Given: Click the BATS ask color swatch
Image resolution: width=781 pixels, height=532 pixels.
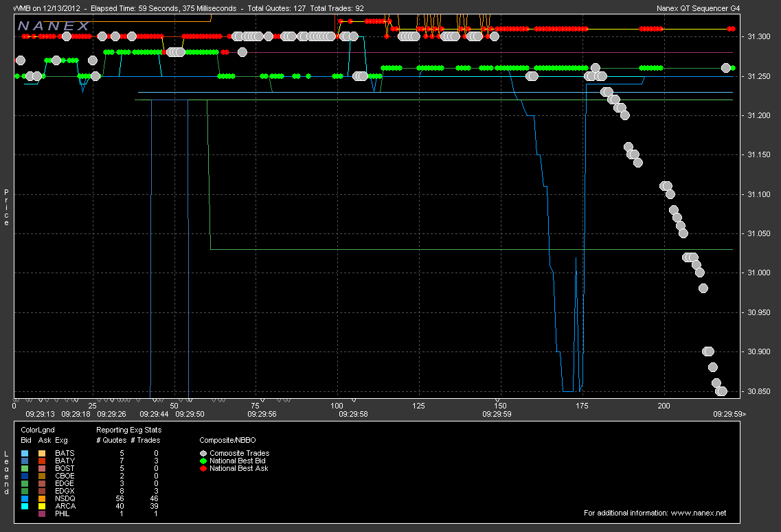Looking at the screenshot, I should 42,453.
